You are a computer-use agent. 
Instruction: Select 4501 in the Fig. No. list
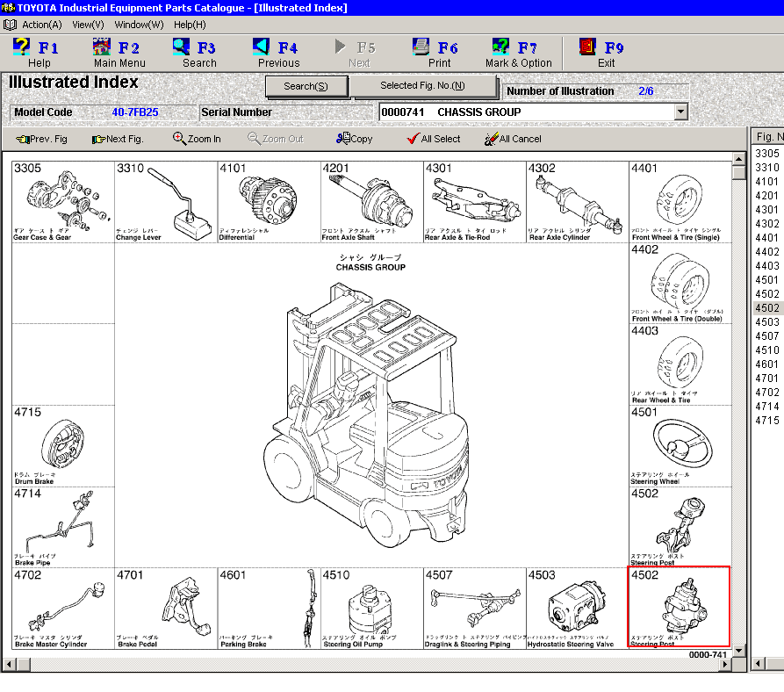(x=767, y=279)
